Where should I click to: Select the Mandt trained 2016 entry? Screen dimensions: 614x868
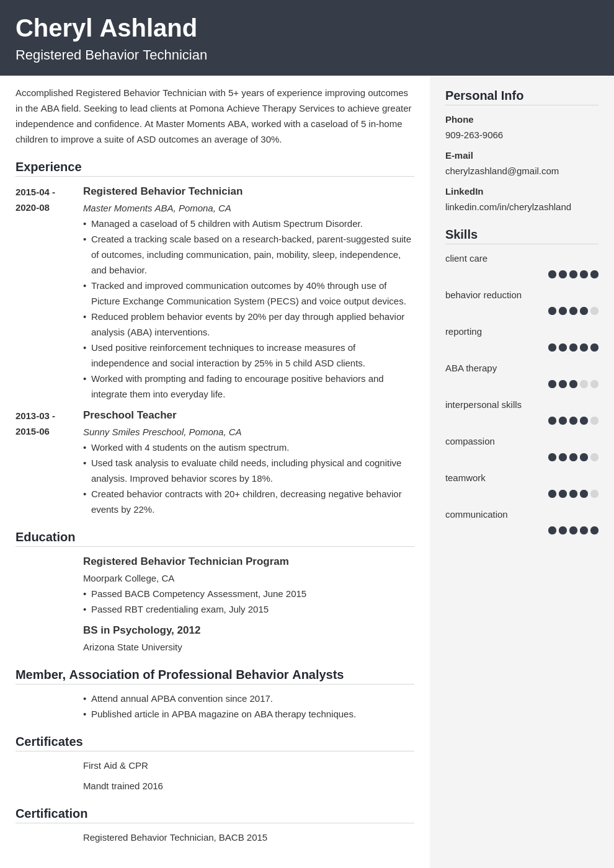click(123, 786)
